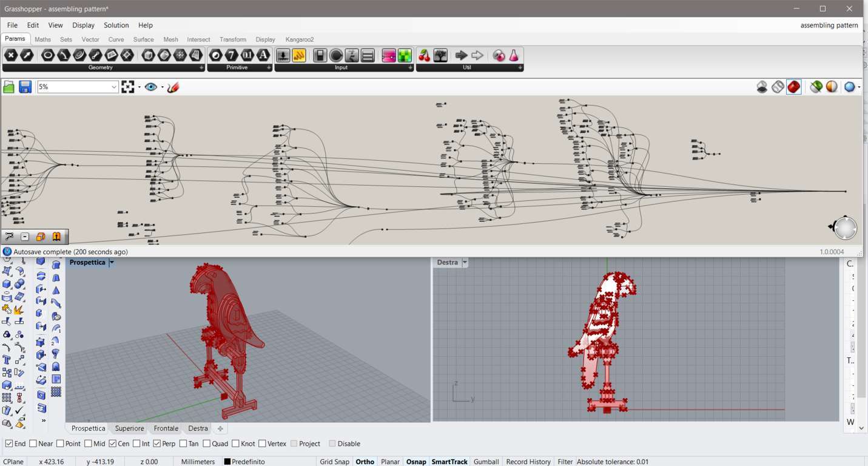Expand the Geometry component group panel
868x466 pixels.
coord(201,68)
